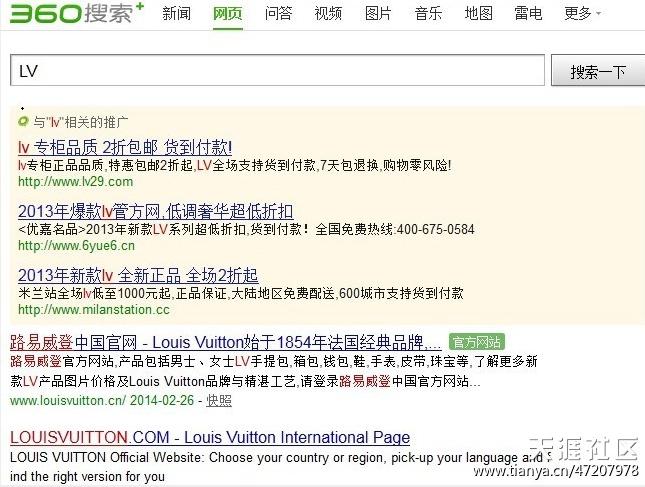Open ad link 2013年爆款lv官方网,低调奢华超低折扣
Viewport: 645px width, 487px height.
[x=155, y=211]
